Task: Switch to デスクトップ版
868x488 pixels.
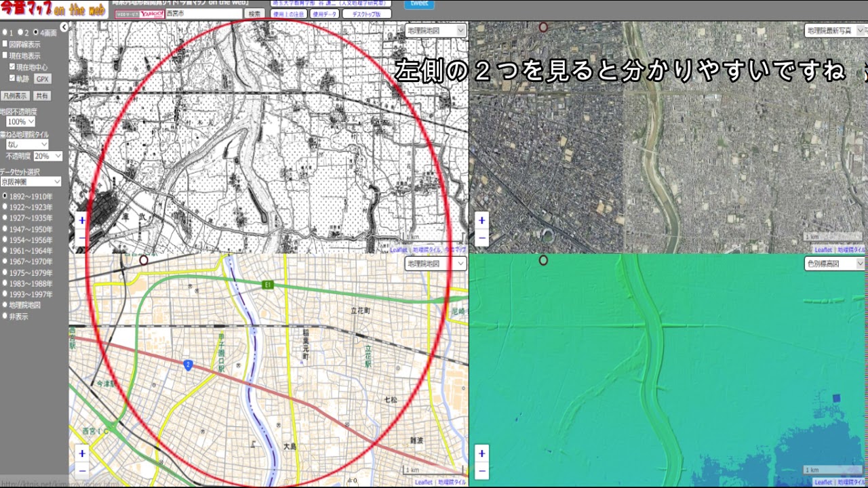Action: tap(367, 14)
